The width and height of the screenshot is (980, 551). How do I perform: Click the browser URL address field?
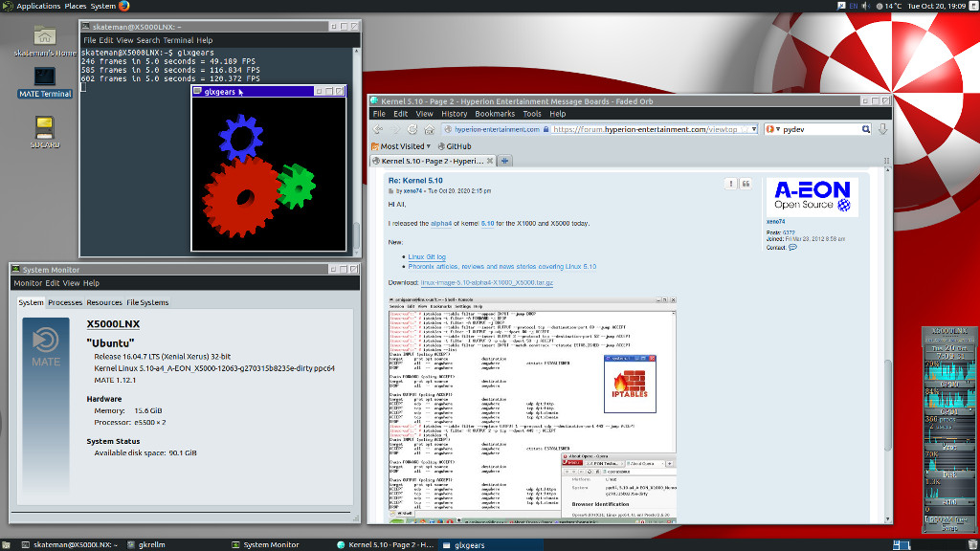[x=646, y=129]
